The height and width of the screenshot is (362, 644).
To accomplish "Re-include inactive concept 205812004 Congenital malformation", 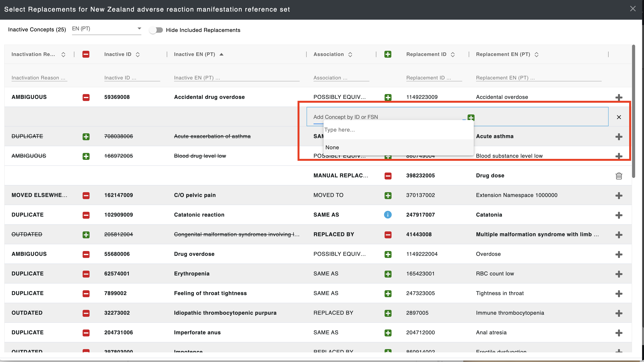I will click(86, 234).
